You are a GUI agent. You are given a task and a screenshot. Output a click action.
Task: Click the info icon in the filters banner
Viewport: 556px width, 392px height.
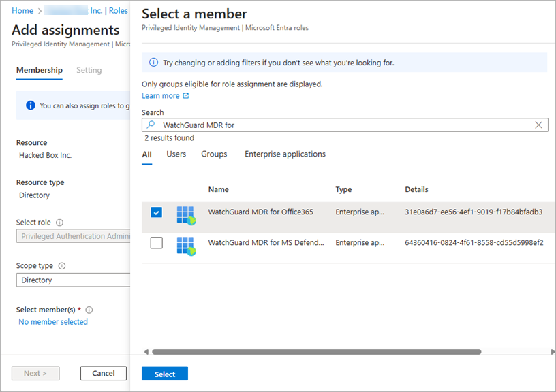[152, 62]
